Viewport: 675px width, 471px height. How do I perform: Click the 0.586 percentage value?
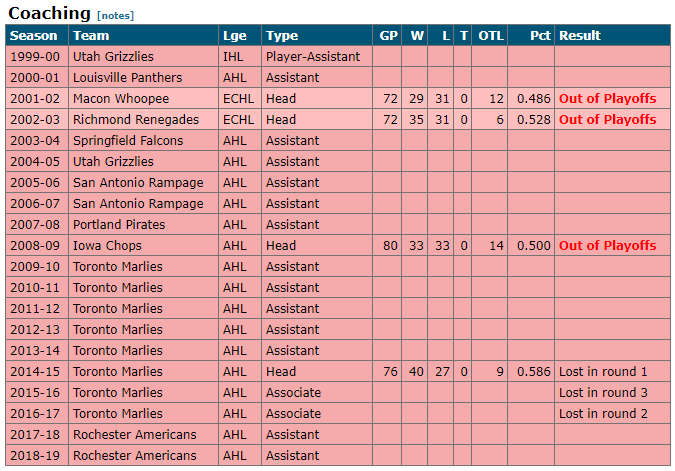point(534,372)
